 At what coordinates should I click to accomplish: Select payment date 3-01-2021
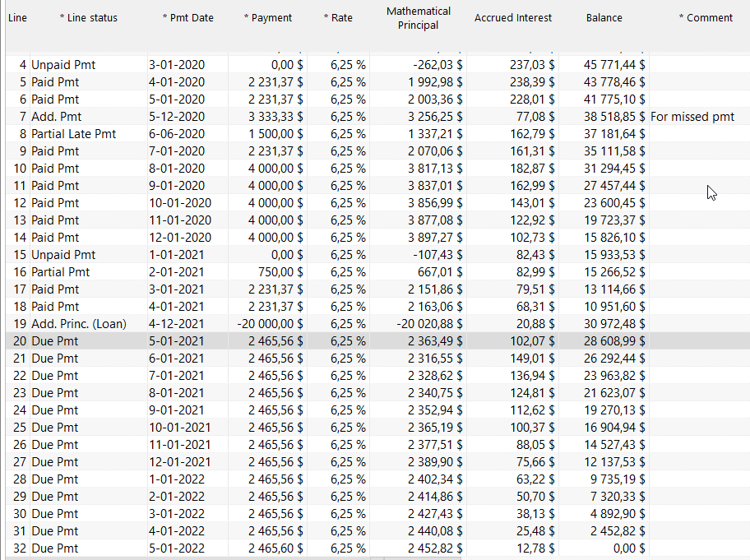[x=187, y=289]
